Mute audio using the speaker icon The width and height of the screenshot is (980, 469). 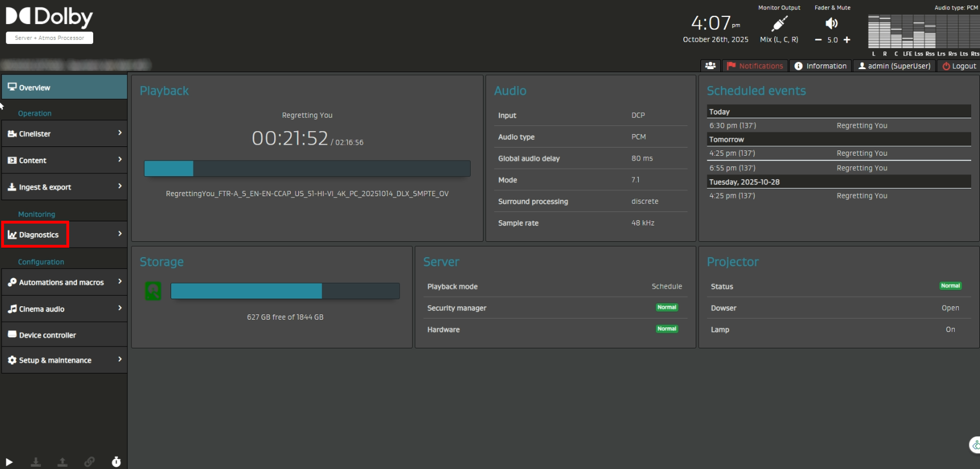pos(831,23)
